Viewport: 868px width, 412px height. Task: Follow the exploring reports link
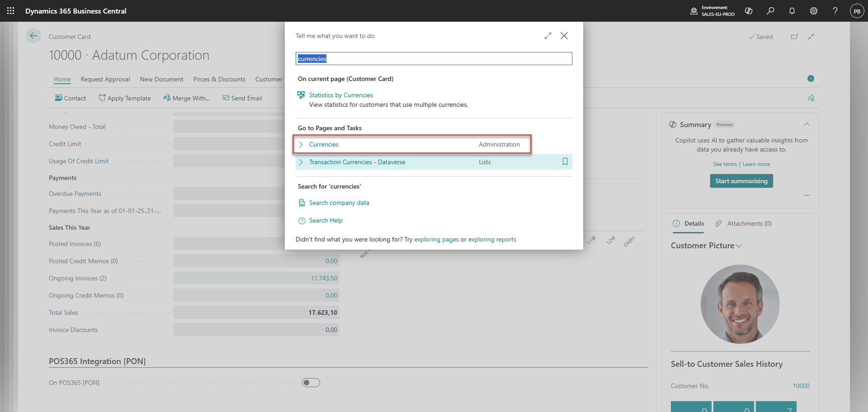492,239
